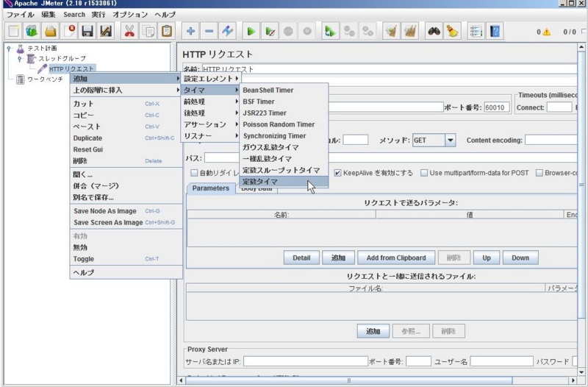Choose Synchronizing Timer menu entry
Screen dimensions: 588x387
click(284, 136)
